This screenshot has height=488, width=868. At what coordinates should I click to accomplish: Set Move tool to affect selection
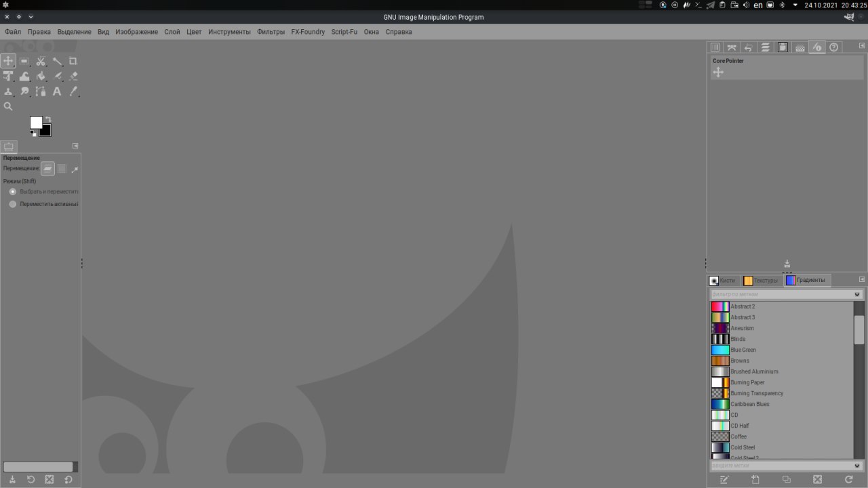62,169
